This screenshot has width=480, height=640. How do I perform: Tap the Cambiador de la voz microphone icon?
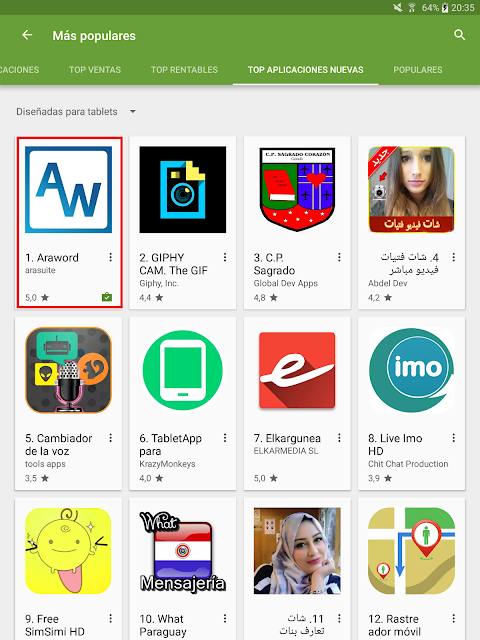(69, 370)
